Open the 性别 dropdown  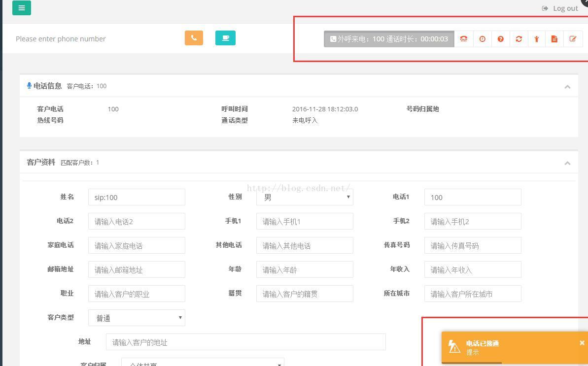pyautogui.click(x=305, y=197)
